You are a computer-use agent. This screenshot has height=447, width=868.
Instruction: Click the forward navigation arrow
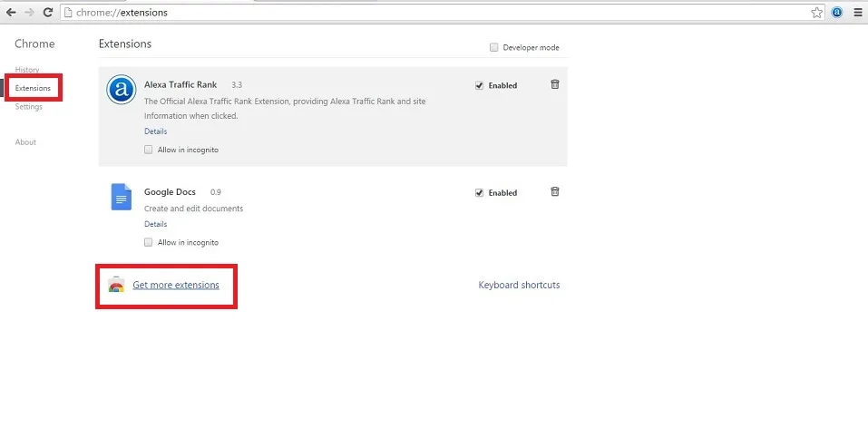tap(29, 12)
